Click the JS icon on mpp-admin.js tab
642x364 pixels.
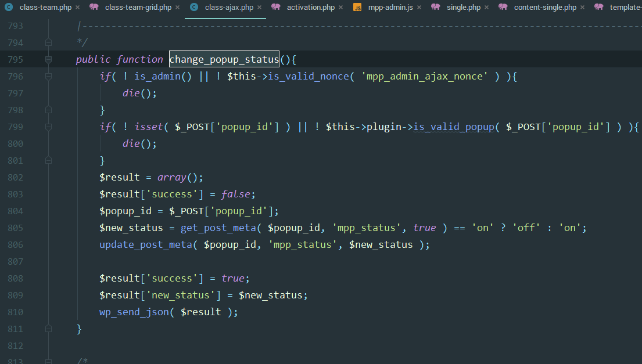pyautogui.click(x=357, y=8)
